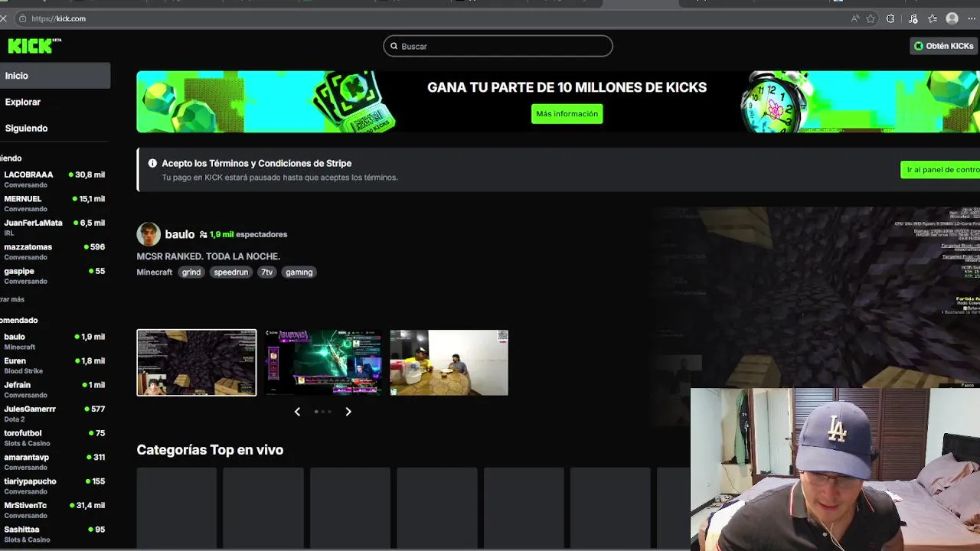Open the browser Settings and more menu

click(972, 18)
